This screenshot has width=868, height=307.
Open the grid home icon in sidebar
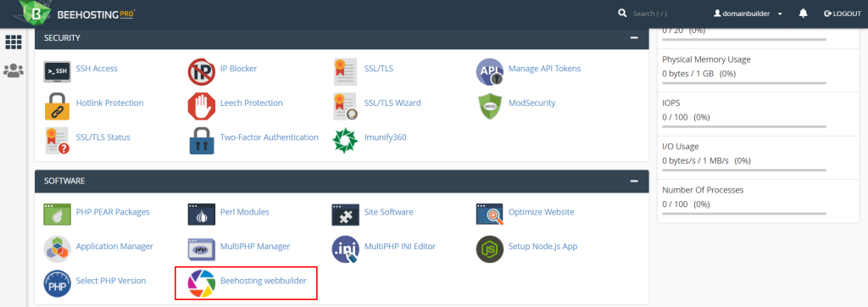14,42
